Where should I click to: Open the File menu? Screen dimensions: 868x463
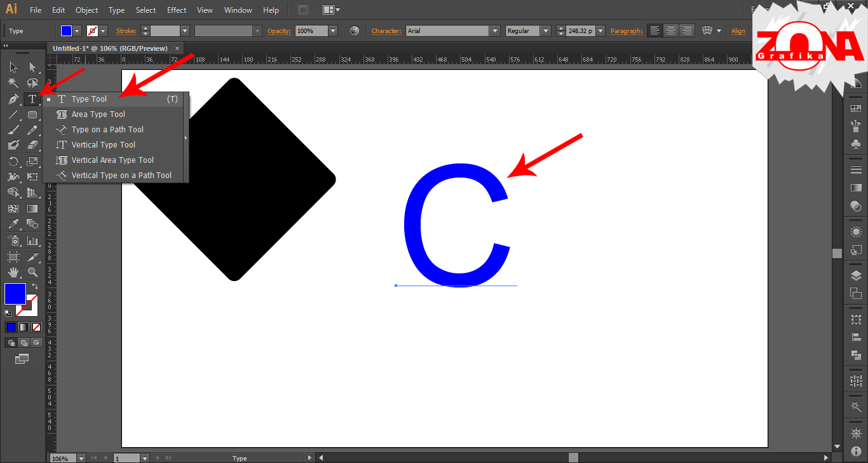(x=36, y=10)
